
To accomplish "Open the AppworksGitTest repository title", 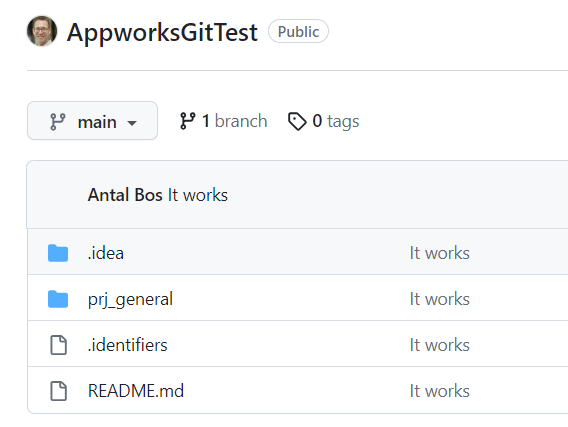I will pos(162,33).
